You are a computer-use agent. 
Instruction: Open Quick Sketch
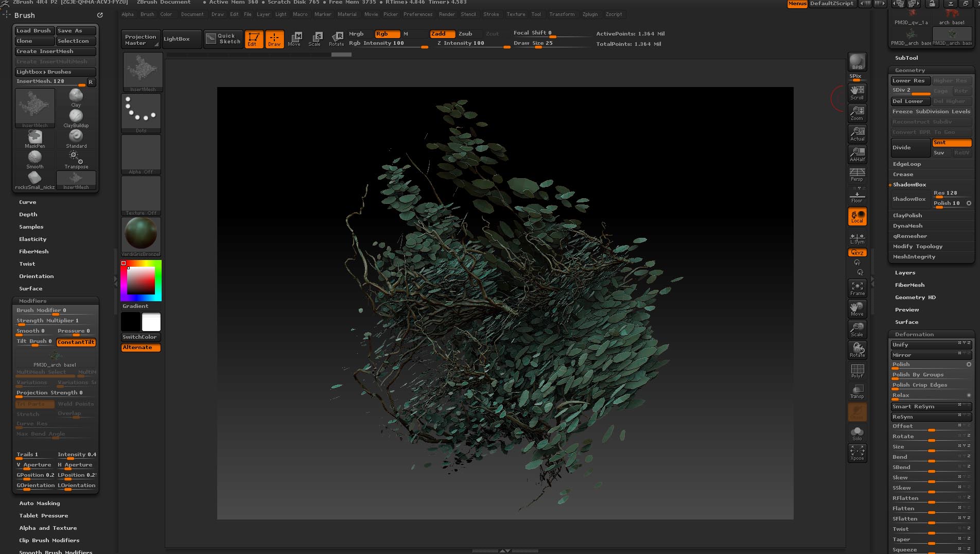coord(223,39)
